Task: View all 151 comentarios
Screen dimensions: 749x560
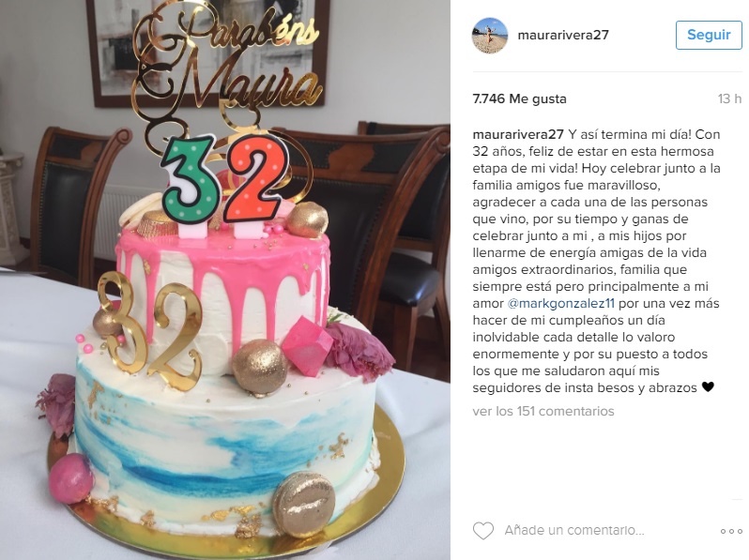Action: (x=543, y=411)
